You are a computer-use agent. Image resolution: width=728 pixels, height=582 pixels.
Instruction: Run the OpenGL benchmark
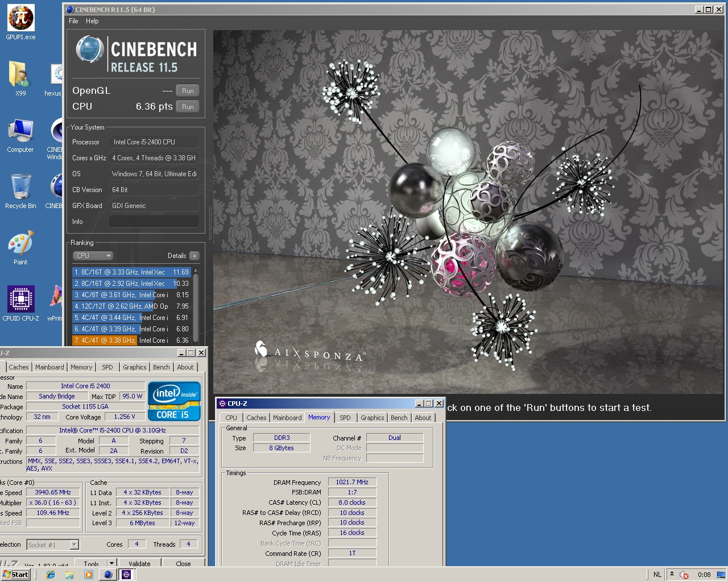[188, 91]
